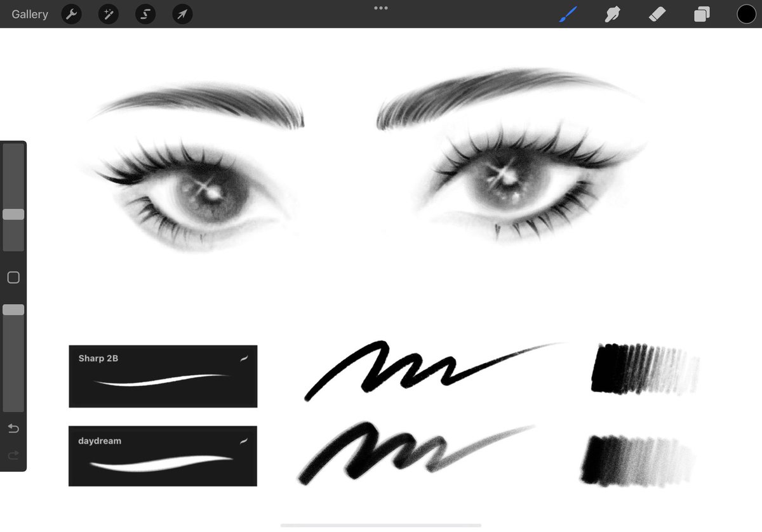Tap the square modify button in sidebar

click(x=13, y=277)
